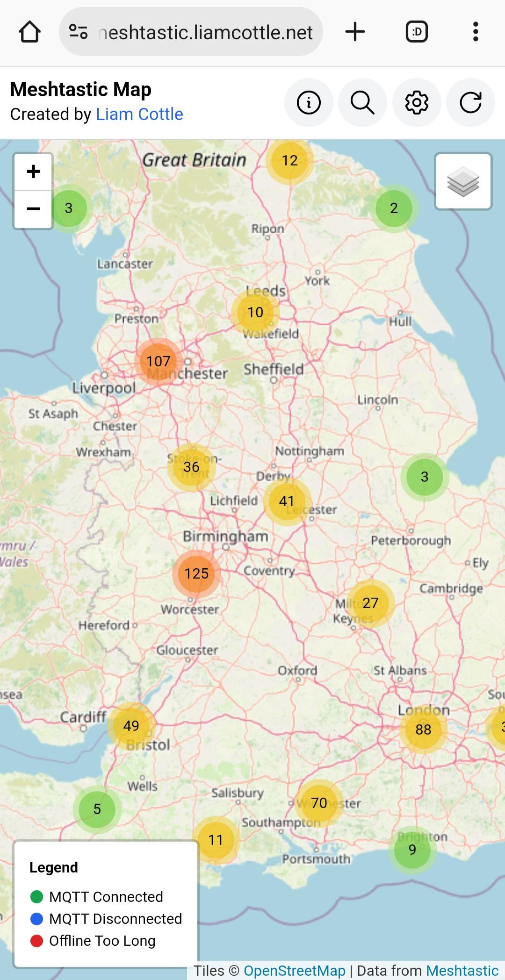The height and width of the screenshot is (980, 505).
Task: Open the map info button
Action: pyautogui.click(x=309, y=102)
